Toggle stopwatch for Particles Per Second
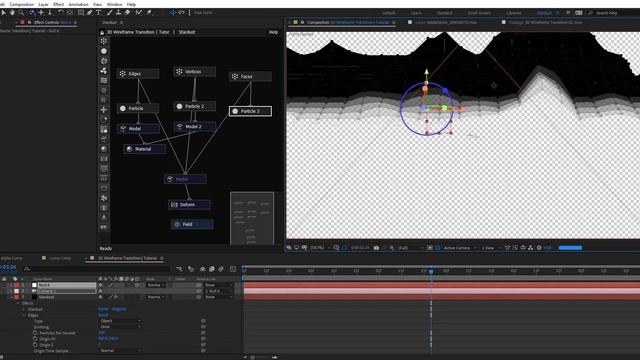 tap(35, 333)
